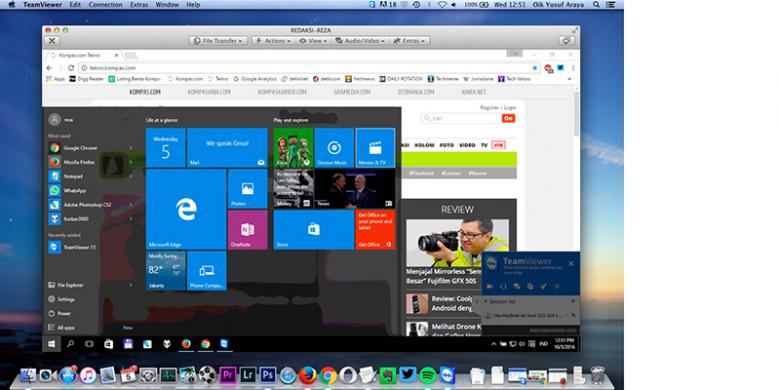780x390 pixels.
Task: Click the Kompas search input field
Action: pos(461,118)
